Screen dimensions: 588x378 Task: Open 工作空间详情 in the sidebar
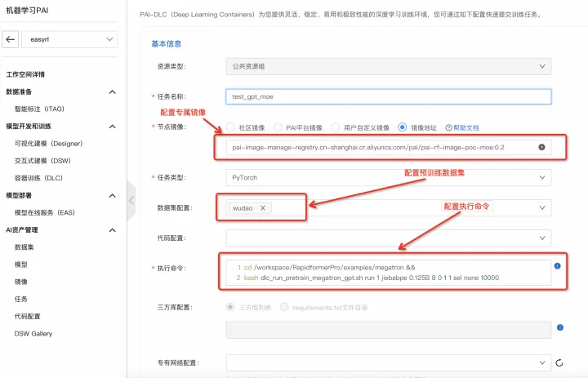[x=30, y=74]
